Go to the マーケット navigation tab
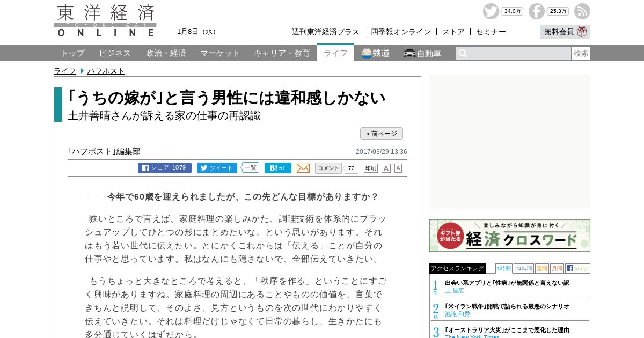The height and width of the screenshot is (338, 644). (220, 53)
